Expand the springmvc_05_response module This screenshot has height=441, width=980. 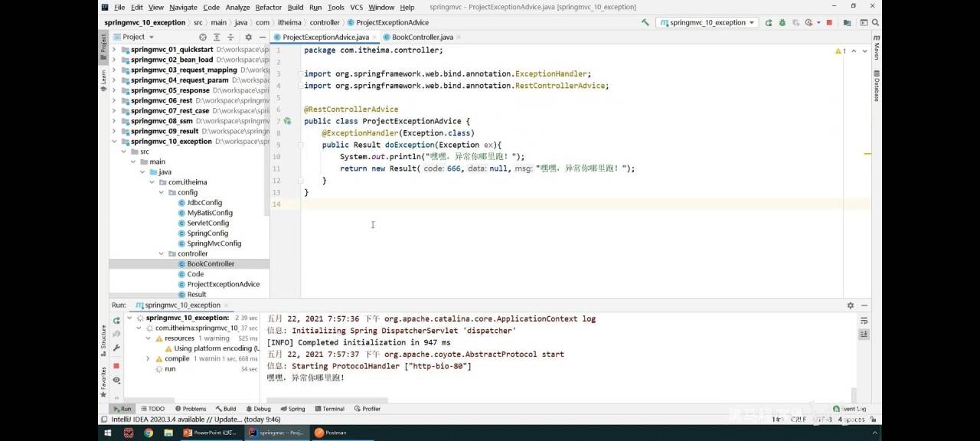[x=114, y=90]
